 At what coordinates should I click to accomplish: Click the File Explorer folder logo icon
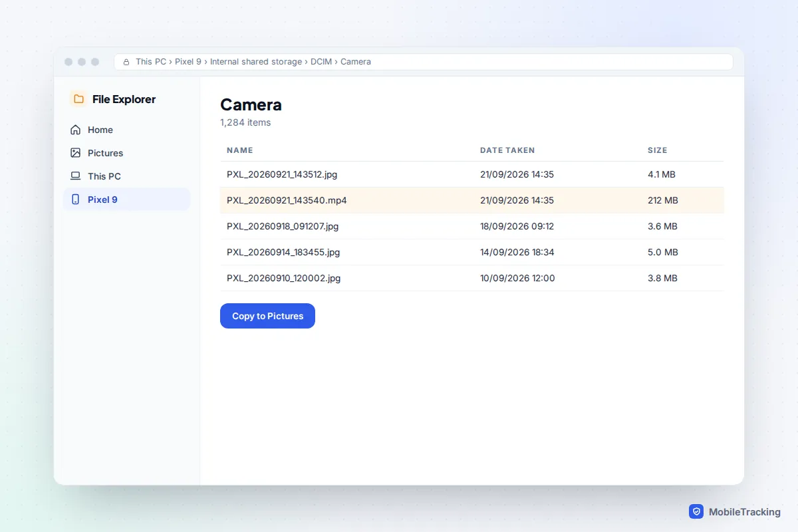pos(78,99)
